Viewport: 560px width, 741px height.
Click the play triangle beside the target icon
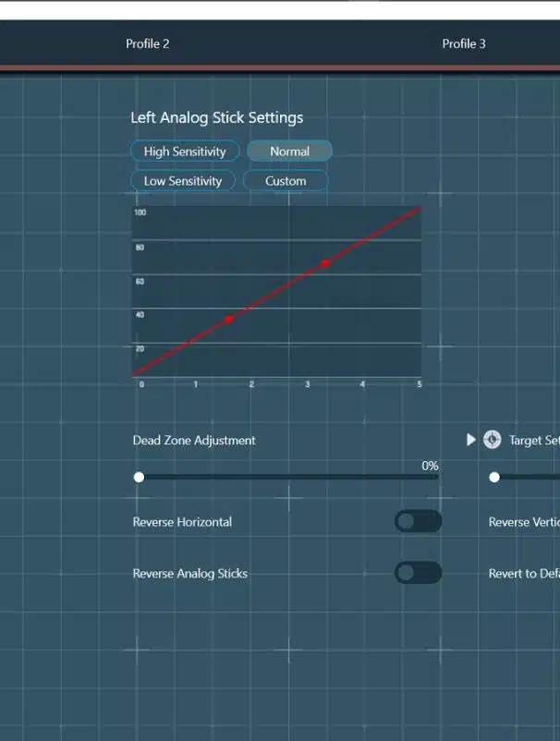click(x=471, y=440)
